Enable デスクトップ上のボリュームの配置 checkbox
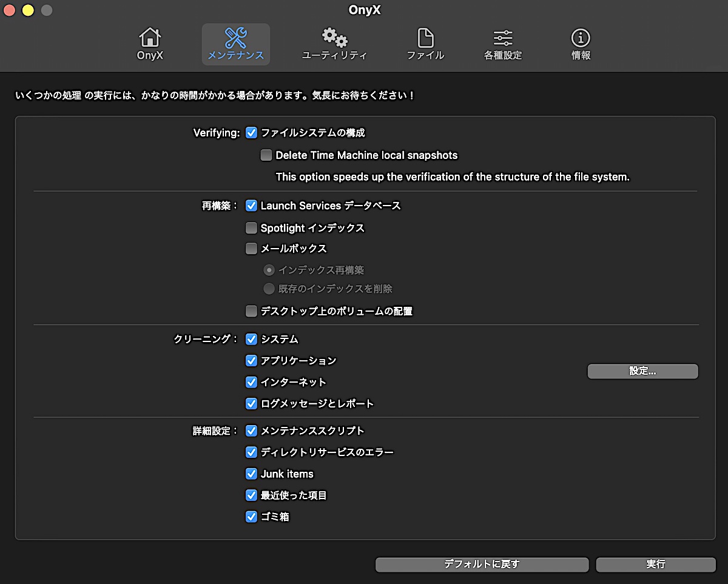728x584 pixels. pyautogui.click(x=251, y=311)
